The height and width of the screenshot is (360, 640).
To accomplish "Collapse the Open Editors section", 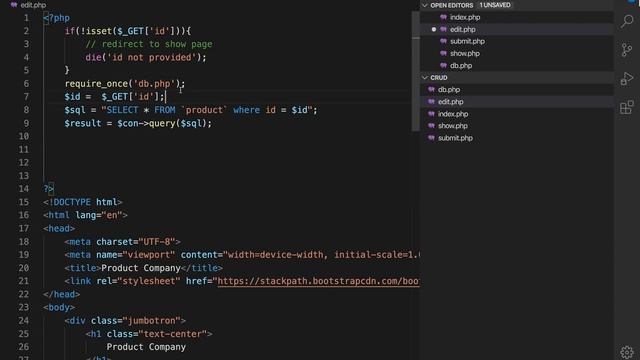I will pos(425,5).
